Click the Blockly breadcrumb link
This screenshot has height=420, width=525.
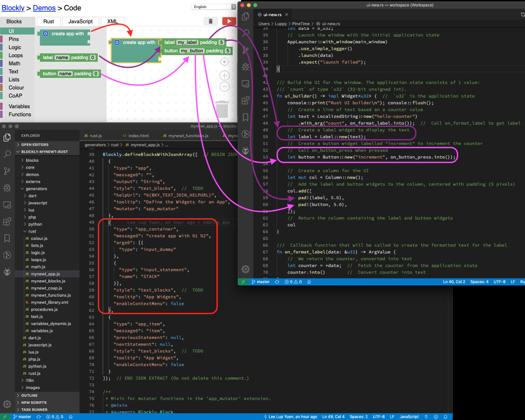click(x=13, y=8)
